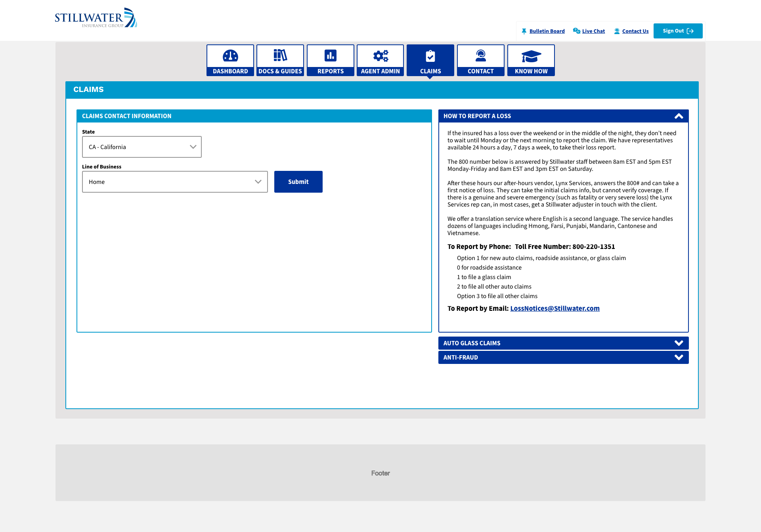Open the Bulletin Board link
The width and height of the screenshot is (761, 532).
(x=547, y=31)
